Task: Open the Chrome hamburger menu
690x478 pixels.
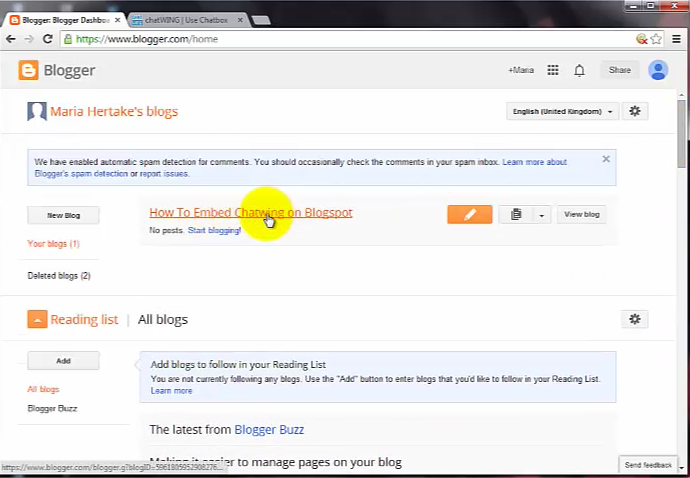Action: 676,39
